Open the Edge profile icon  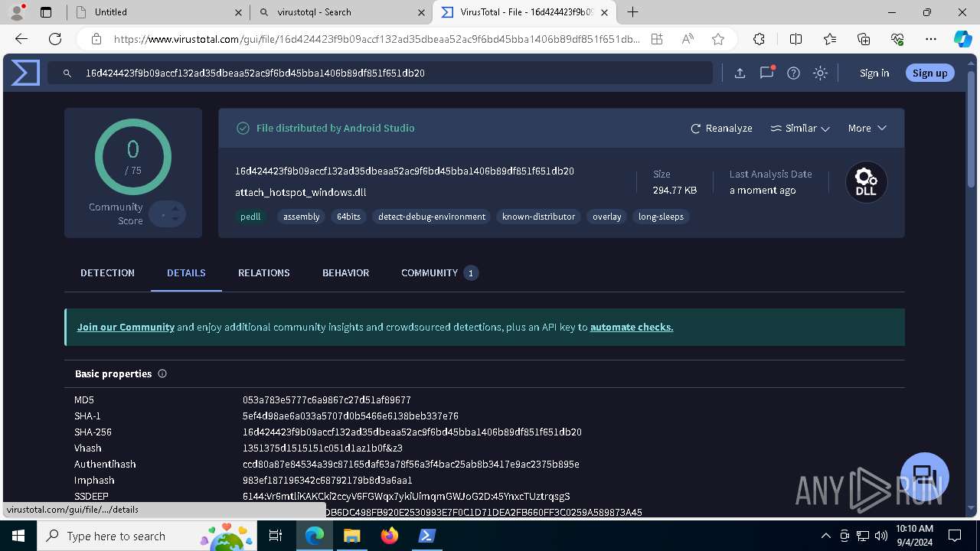pos(17,12)
